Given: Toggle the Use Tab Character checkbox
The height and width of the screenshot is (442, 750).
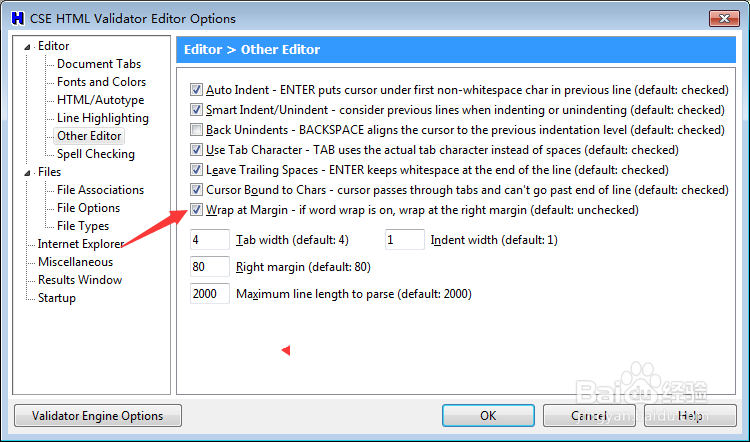Looking at the screenshot, I should [196, 150].
